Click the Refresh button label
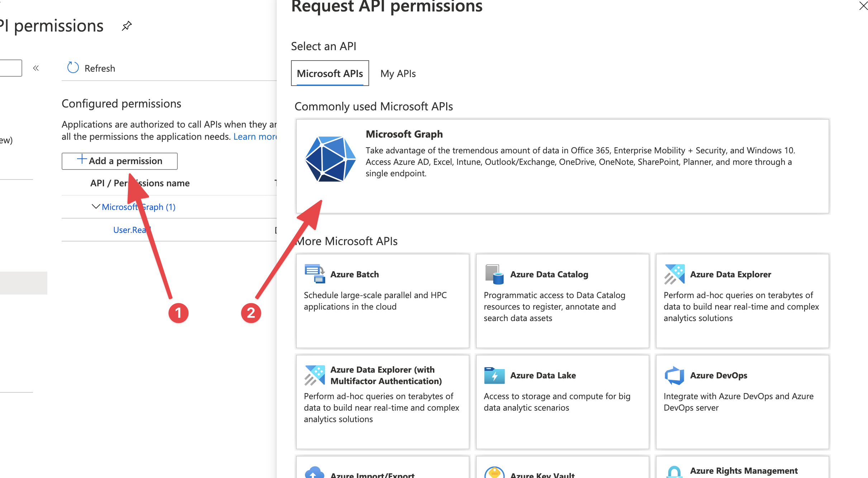 pyautogui.click(x=100, y=68)
